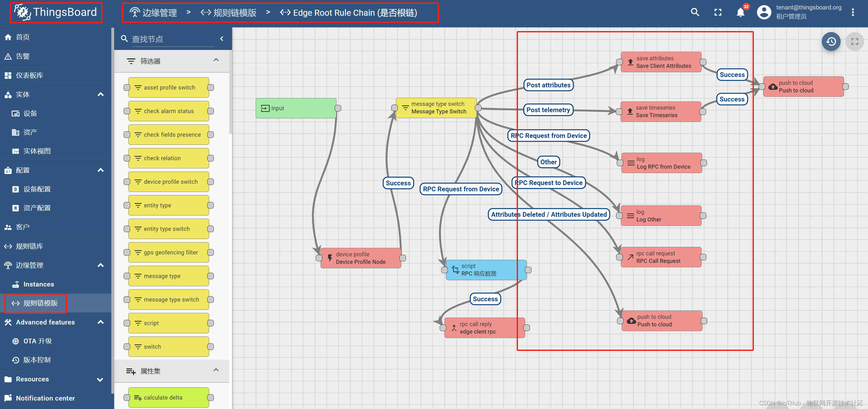Image resolution: width=868 pixels, height=409 pixels.
Task: Go to 规则链库 in the sidebar
Action: tap(29, 246)
